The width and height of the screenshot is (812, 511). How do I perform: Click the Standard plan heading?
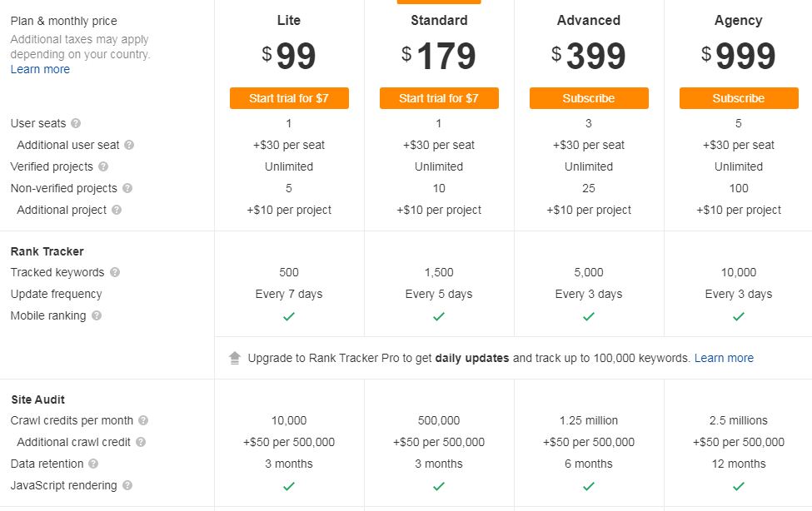coord(439,20)
